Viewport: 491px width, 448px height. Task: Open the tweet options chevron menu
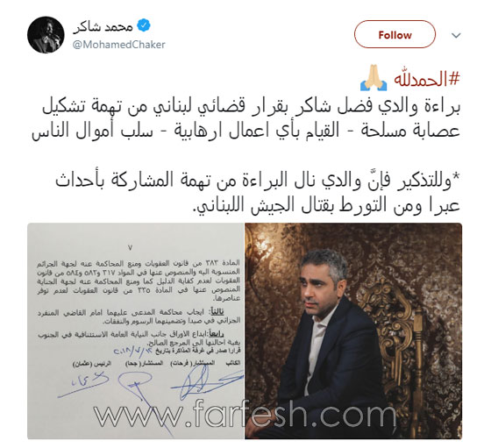pyautogui.click(x=456, y=35)
